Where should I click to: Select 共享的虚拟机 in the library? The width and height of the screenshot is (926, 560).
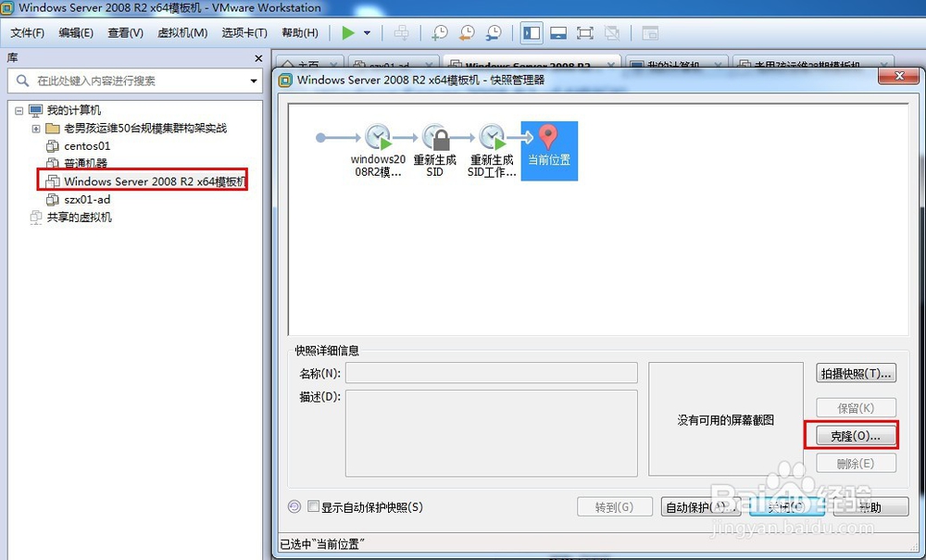(79, 218)
